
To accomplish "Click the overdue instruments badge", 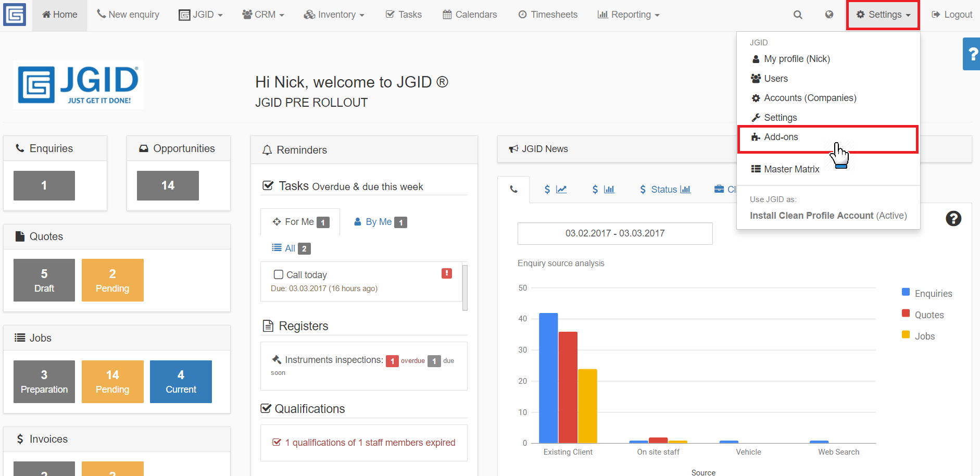I will click(x=392, y=361).
